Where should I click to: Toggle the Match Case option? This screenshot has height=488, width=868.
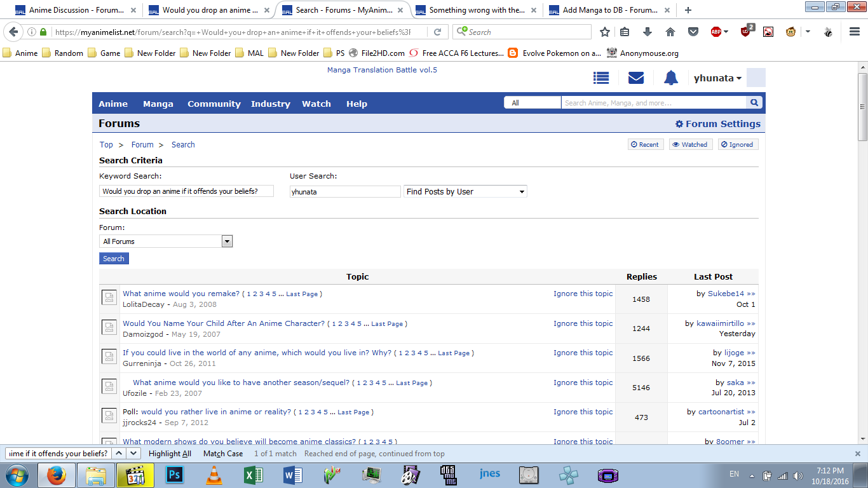(222, 454)
